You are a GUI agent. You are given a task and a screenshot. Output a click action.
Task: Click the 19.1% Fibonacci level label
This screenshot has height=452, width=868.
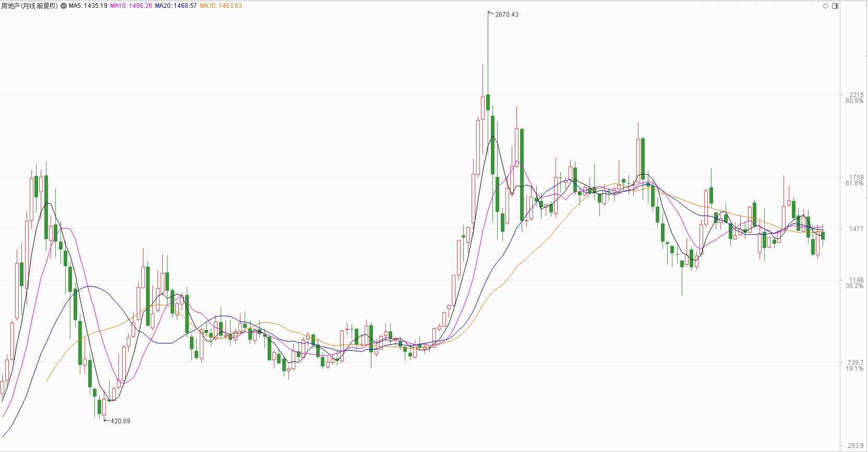(854, 368)
